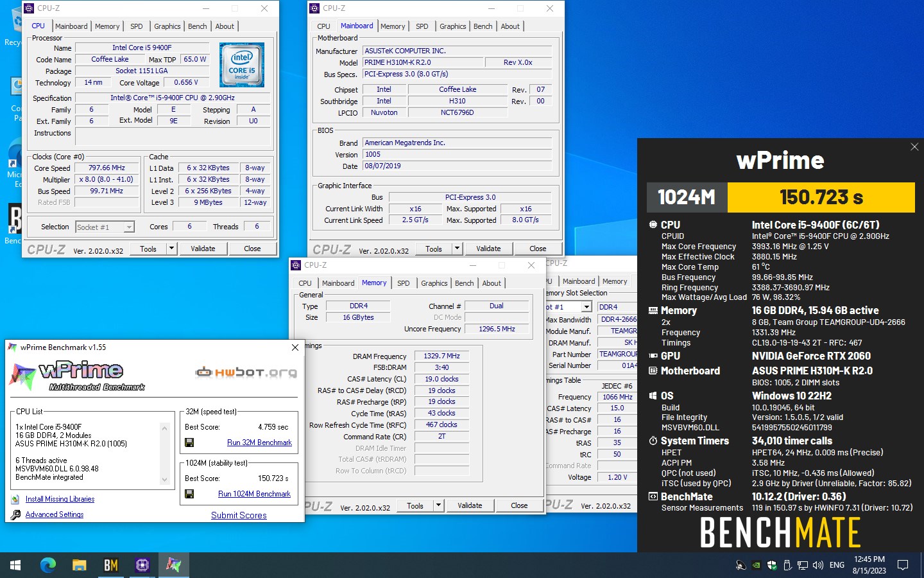Open Install Missing Libraries link
Viewport: 924px width, 578px height.
[x=60, y=499]
